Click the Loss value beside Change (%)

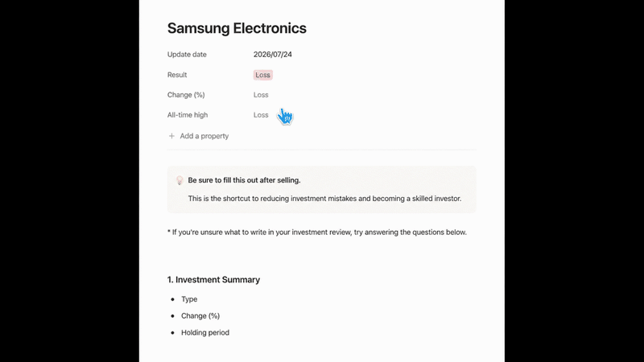(261, 95)
